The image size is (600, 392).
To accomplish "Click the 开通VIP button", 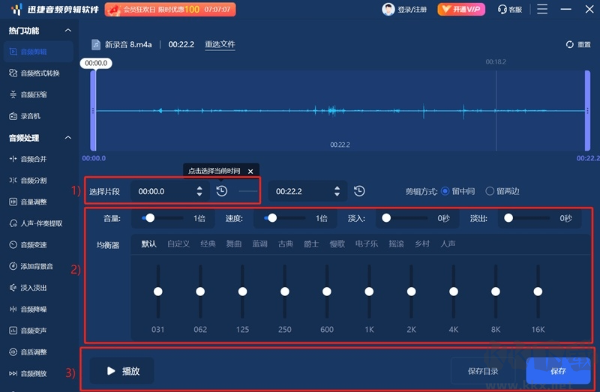I will pyautogui.click(x=461, y=9).
